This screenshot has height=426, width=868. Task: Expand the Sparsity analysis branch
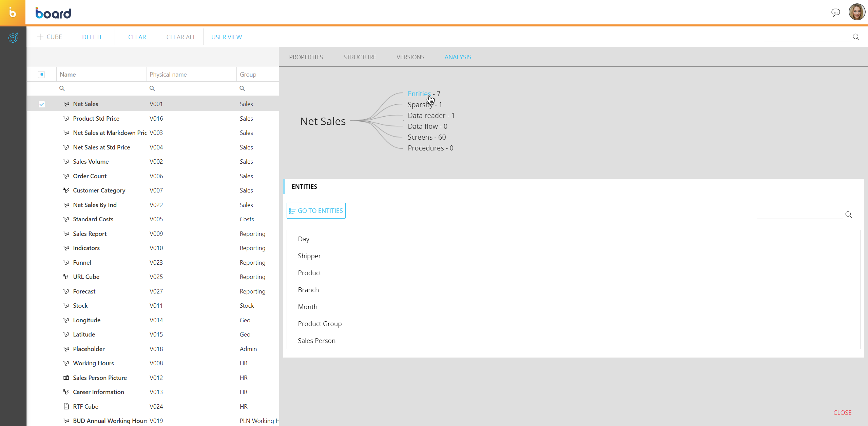(420, 105)
